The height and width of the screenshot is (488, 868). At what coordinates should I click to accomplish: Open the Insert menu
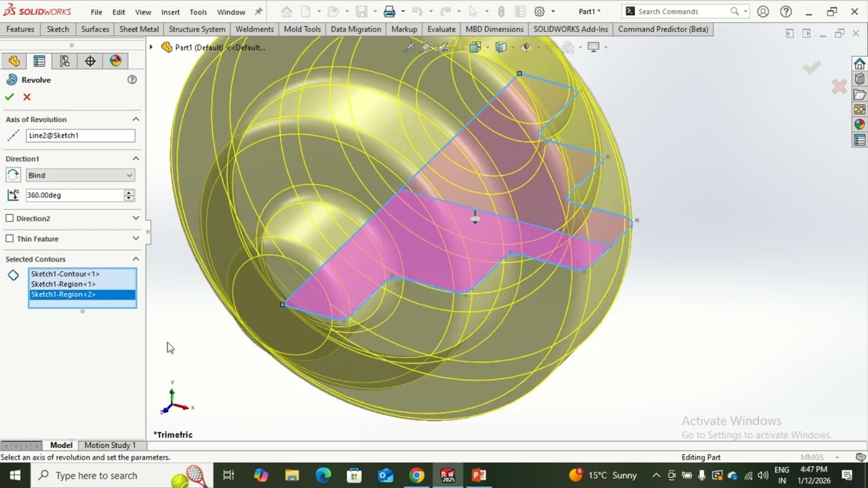pyautogui.click(x=170, y=12)
